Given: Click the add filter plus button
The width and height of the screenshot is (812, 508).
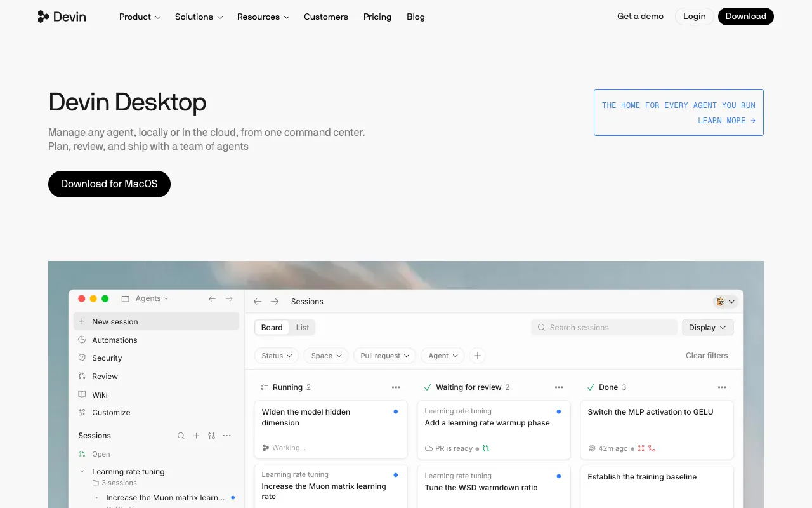Looking at the screenshot, I should [478, 356].
